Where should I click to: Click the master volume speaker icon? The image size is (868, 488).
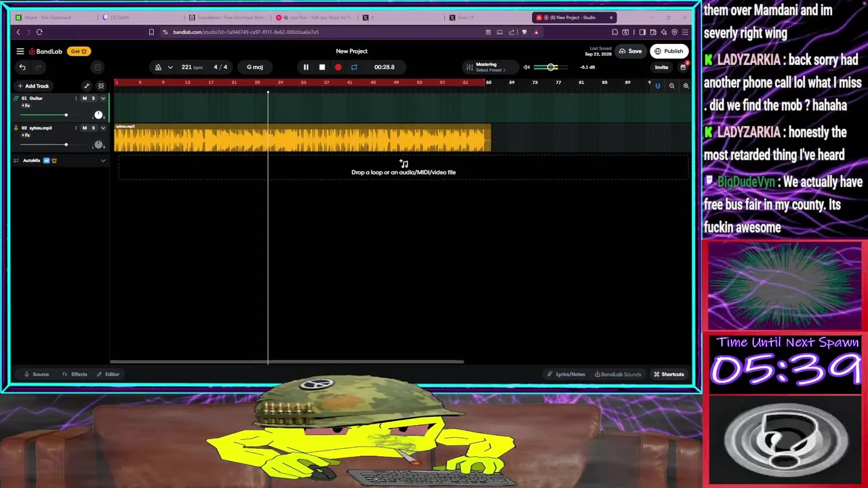point(526,67)
